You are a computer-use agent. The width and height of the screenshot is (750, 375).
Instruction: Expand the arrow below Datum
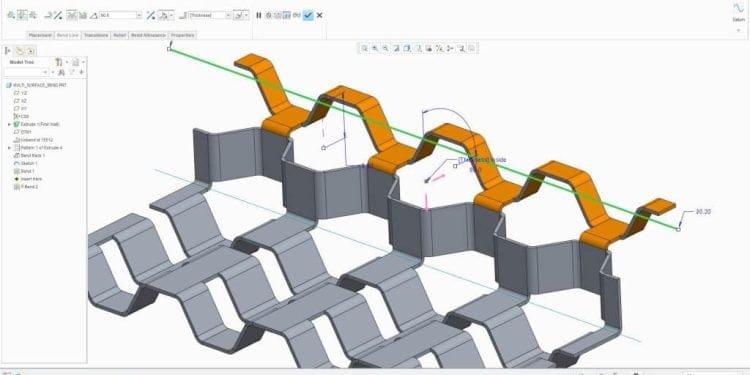739,30
